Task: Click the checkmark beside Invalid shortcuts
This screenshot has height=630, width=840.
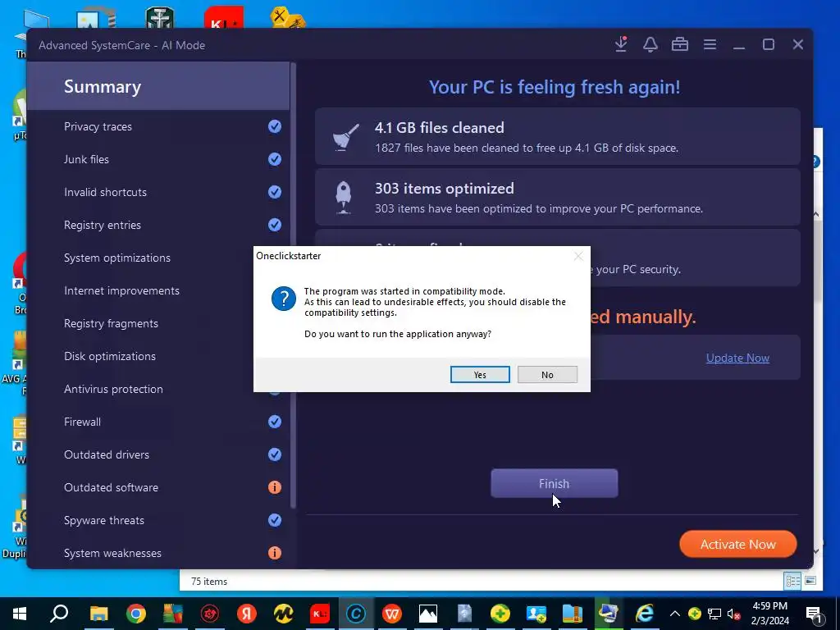Action: 274,192
